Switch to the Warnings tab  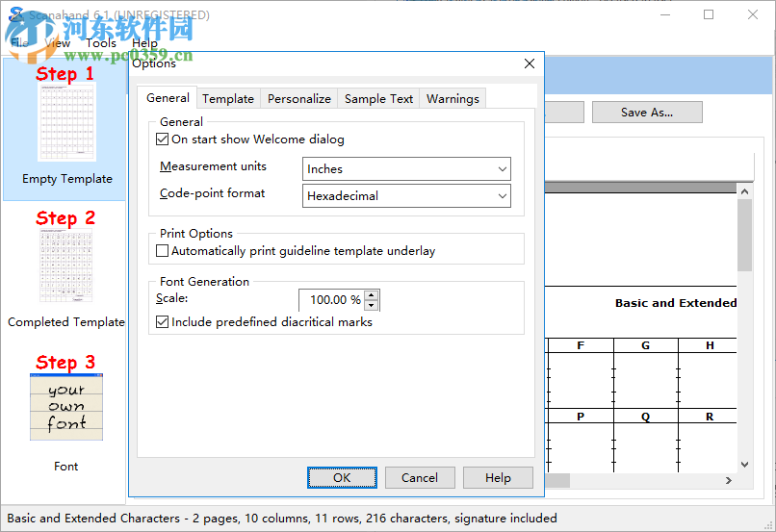(x=453, y=99)
